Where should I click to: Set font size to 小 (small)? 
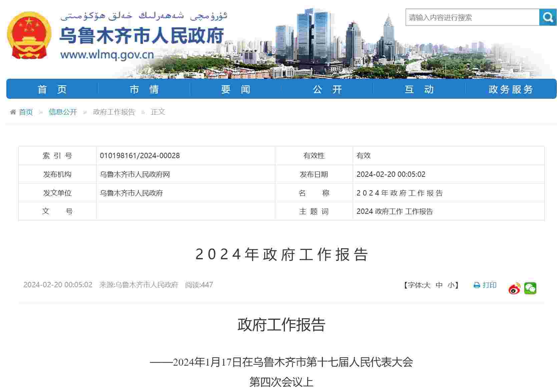click(x=451, y=285)
